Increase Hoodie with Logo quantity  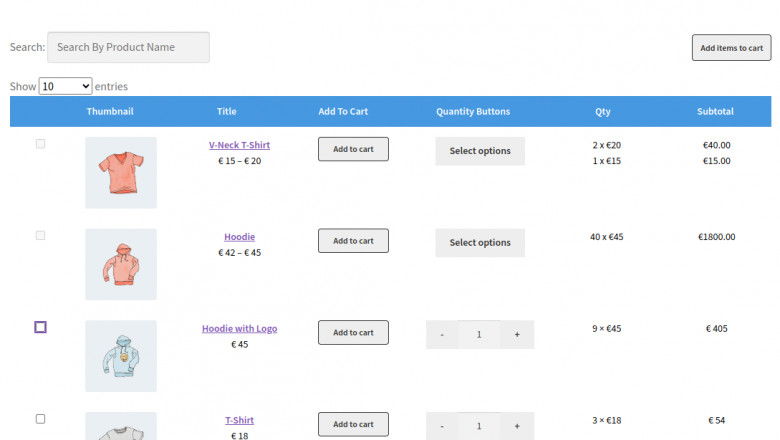click(x=517, y=335)
